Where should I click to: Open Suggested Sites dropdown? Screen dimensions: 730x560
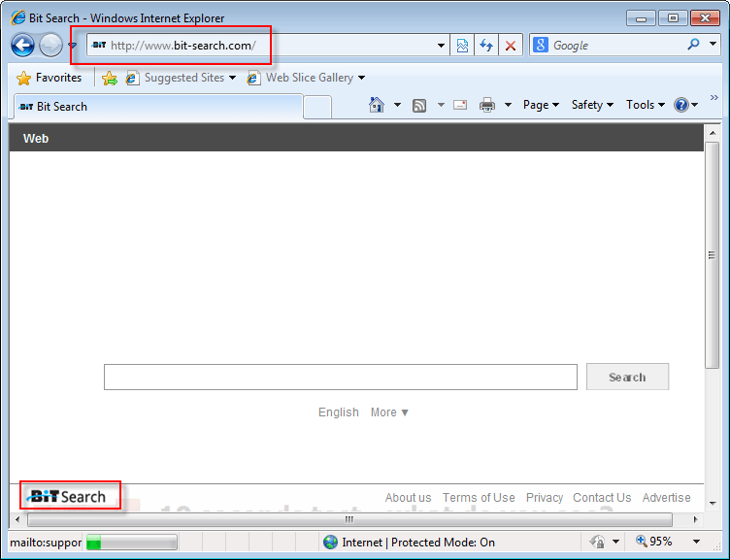click(181, 78)
